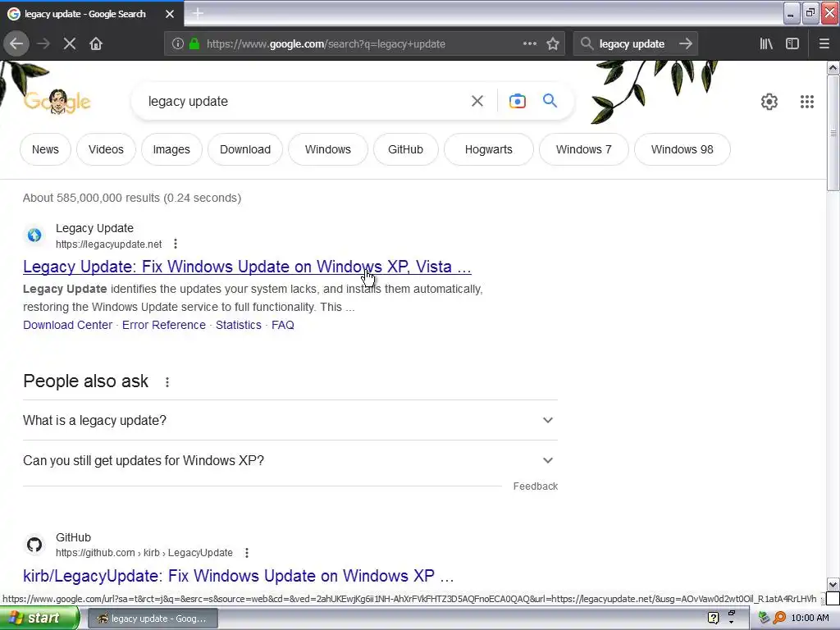Open the Firefox hamburger menu
840x630 pixels.
point(824,44)
